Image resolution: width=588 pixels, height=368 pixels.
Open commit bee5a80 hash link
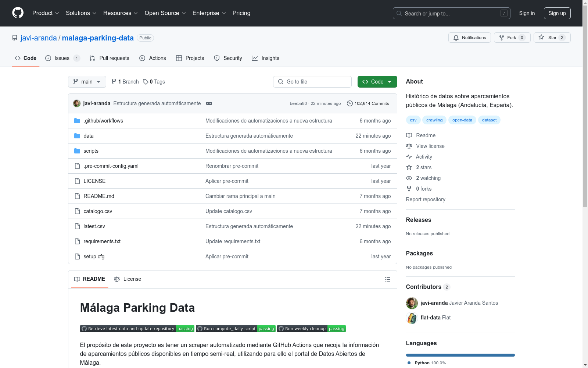pyautogui.click(x=298, y=103)
